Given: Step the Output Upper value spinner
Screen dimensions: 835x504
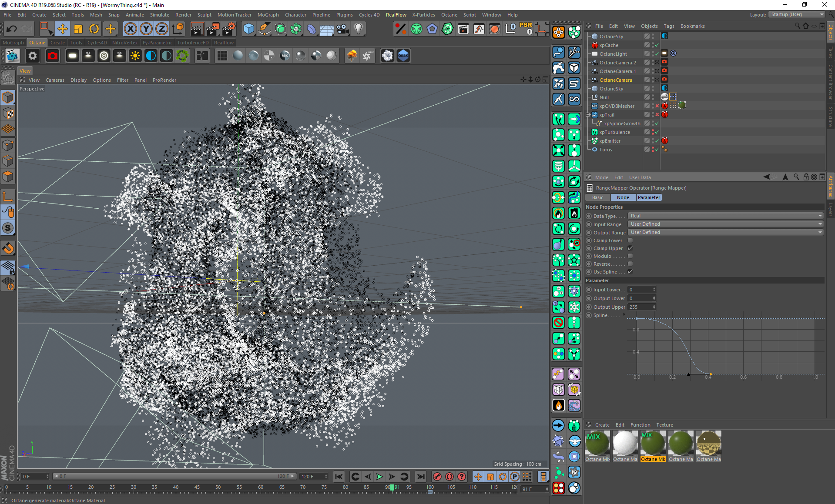Looking at the screenshot, I should (x=654, y=307).
